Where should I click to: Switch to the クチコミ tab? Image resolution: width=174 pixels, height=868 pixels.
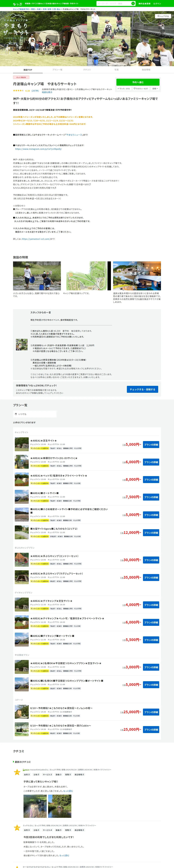(x=87, y=70)
